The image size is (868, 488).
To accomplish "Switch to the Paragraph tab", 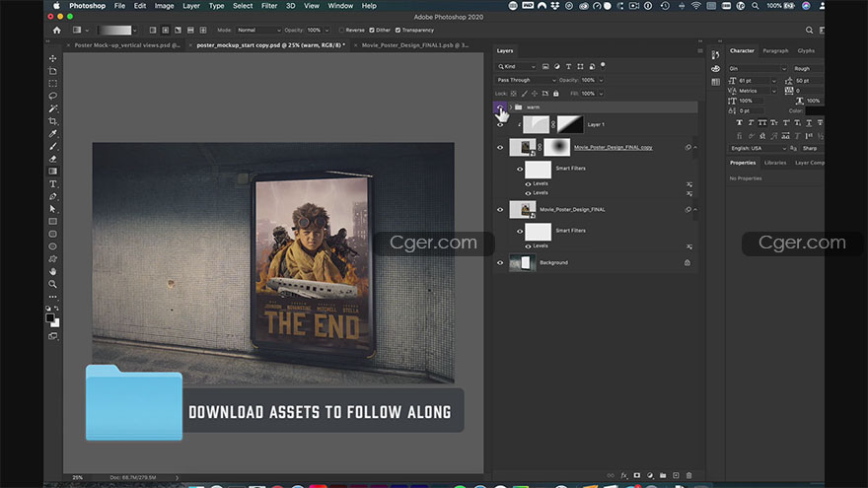I will 775,51.
